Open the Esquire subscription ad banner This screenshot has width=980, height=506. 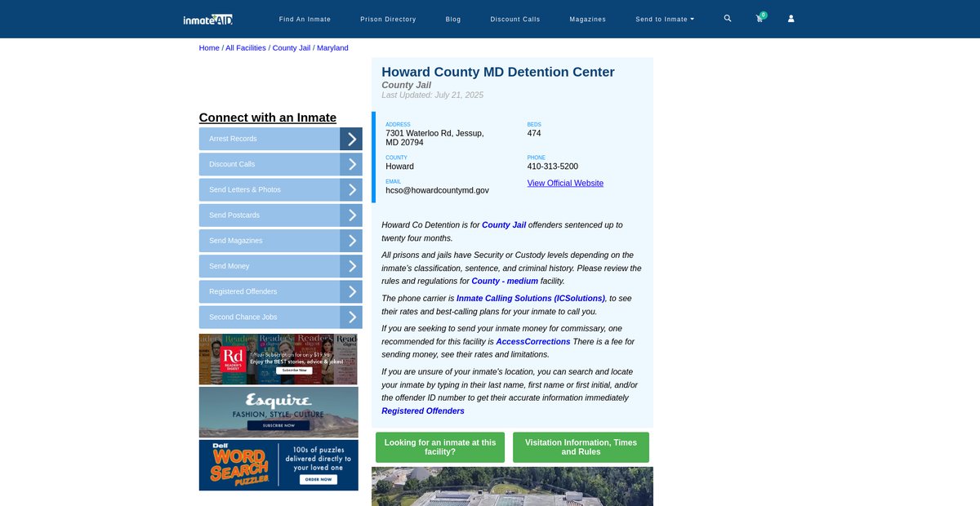coord(278,412)
